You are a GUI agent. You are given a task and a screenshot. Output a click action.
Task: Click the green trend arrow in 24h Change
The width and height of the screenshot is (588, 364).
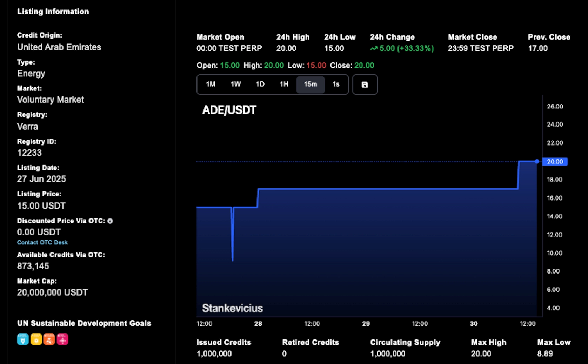[374, 48]
